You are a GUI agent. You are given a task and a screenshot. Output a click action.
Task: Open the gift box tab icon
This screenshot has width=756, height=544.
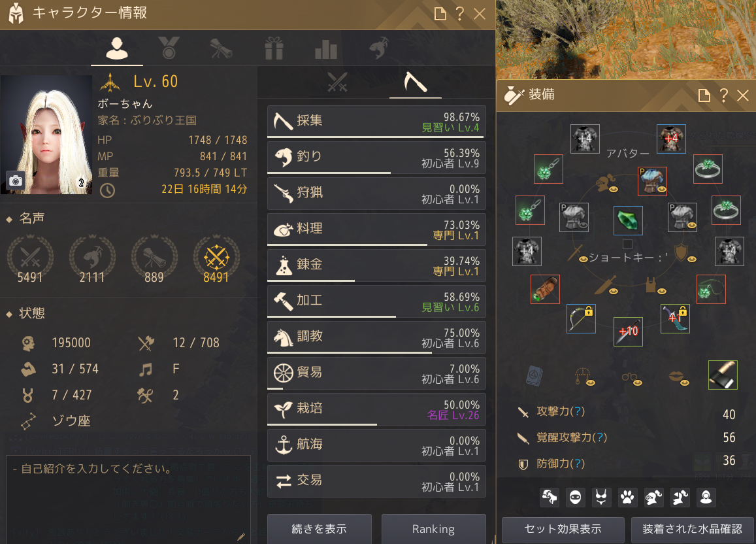(x=274, y=48)
